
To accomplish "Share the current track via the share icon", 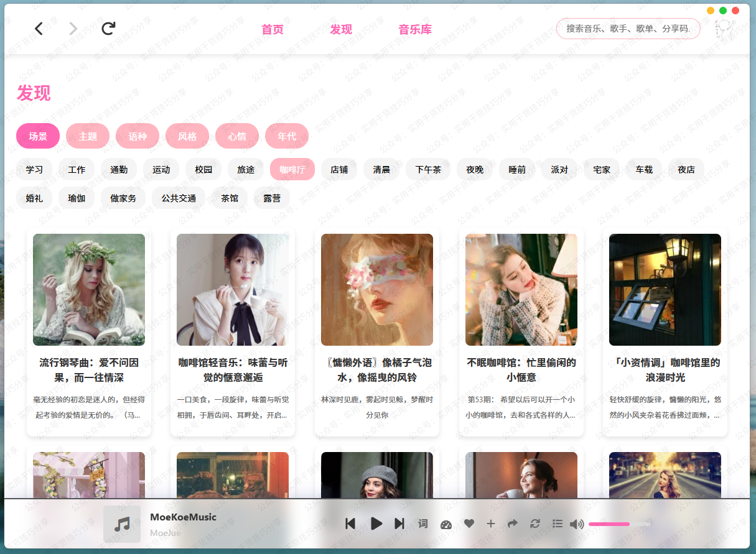I will tap(513, 524).
